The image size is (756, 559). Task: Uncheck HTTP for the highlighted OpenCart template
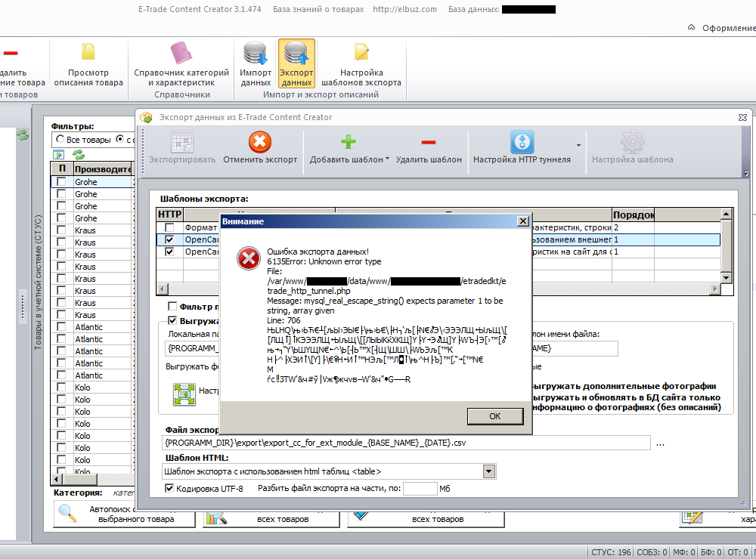(169, 239)
